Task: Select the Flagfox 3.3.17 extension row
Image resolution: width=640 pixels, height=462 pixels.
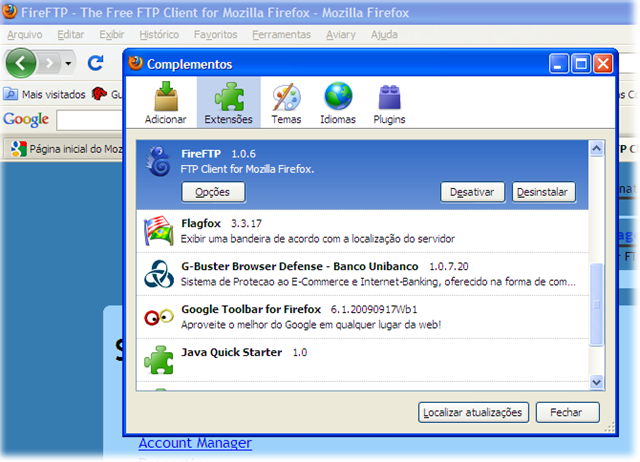Action: click(363, 231)
